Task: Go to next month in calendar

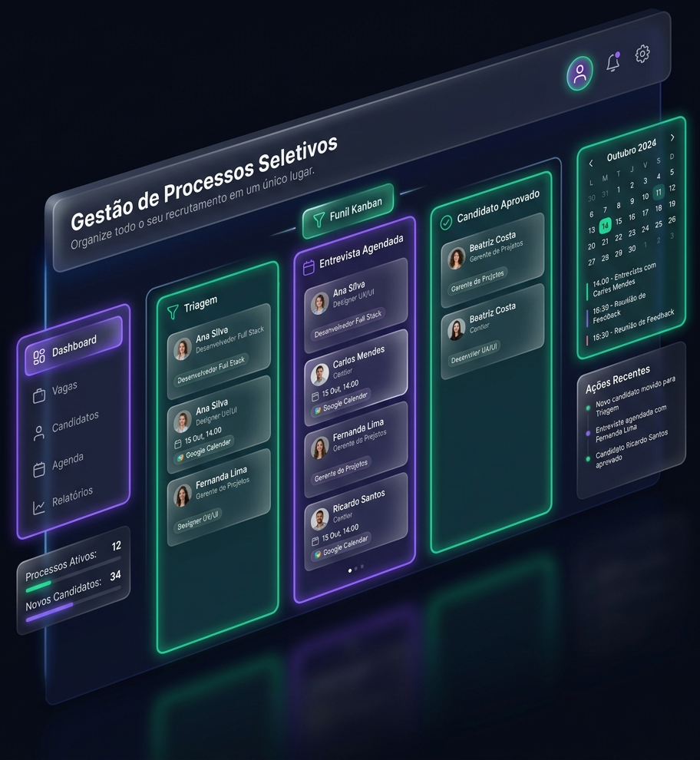Action: [672, 137]
